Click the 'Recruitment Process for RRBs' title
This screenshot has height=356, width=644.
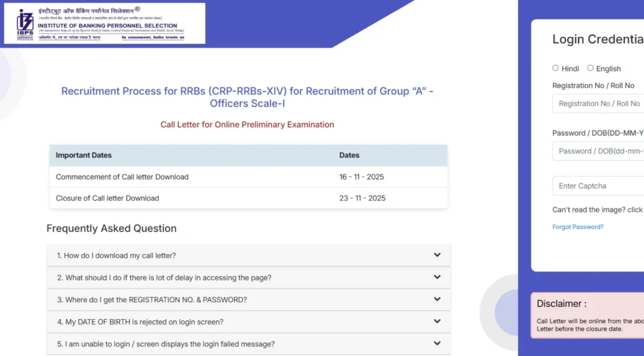[x=247, y=97]
